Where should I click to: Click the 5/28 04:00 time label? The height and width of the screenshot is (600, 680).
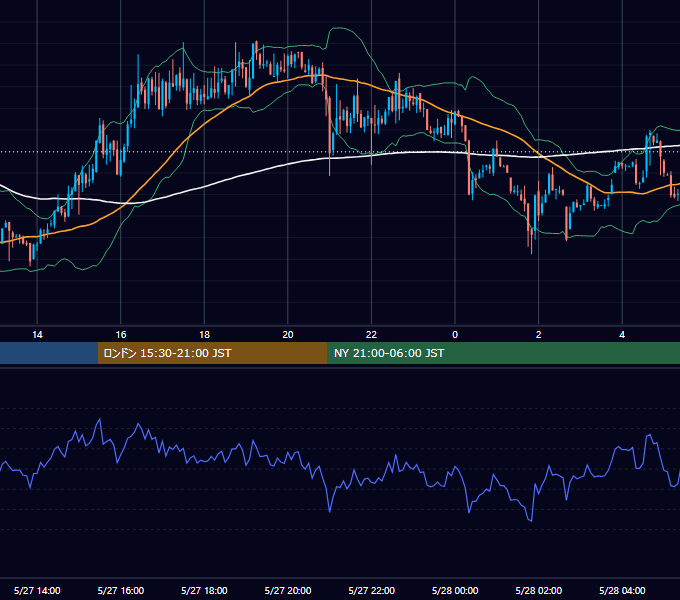coord(622,590)
